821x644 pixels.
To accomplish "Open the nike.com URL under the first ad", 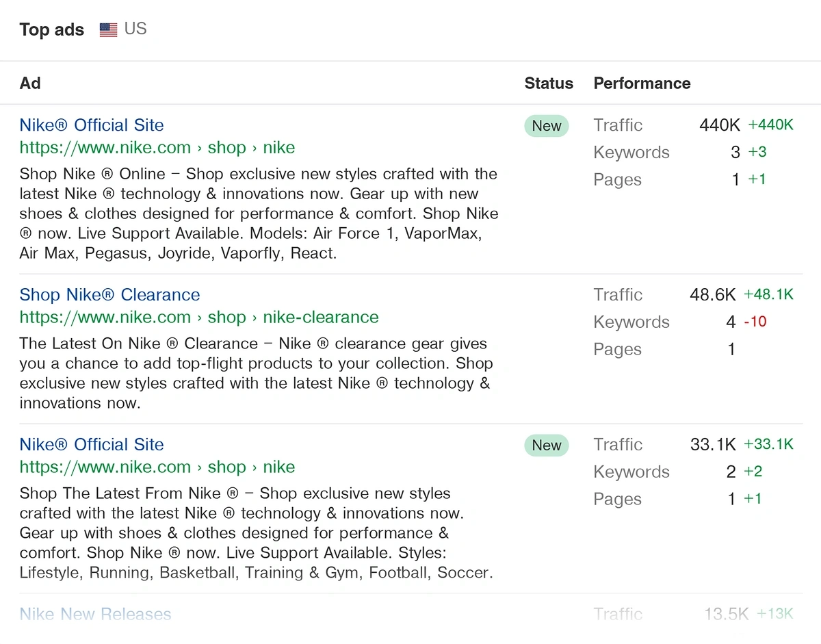I will (x=157, y=148).
